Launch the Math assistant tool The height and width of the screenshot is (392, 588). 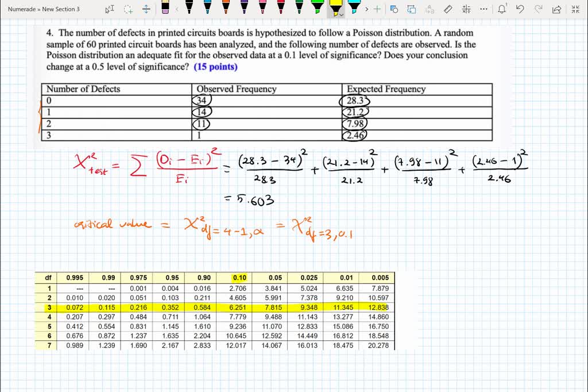pos(467,9)
